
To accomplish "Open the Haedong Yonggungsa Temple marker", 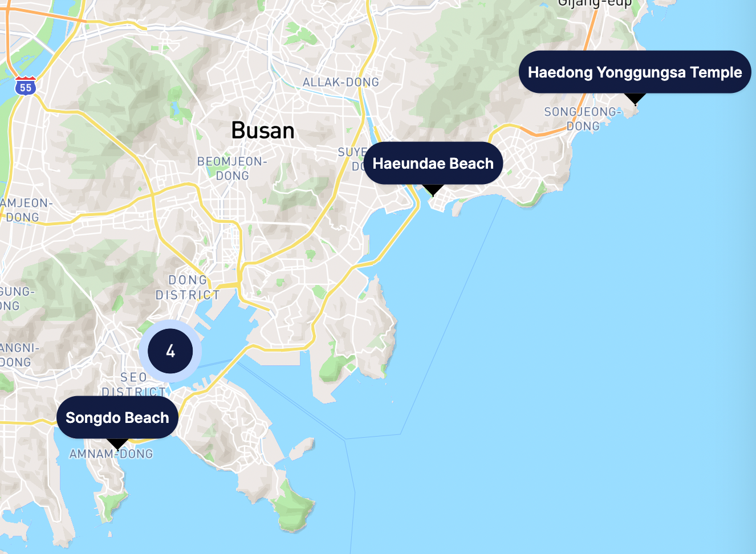I will 635,72.
